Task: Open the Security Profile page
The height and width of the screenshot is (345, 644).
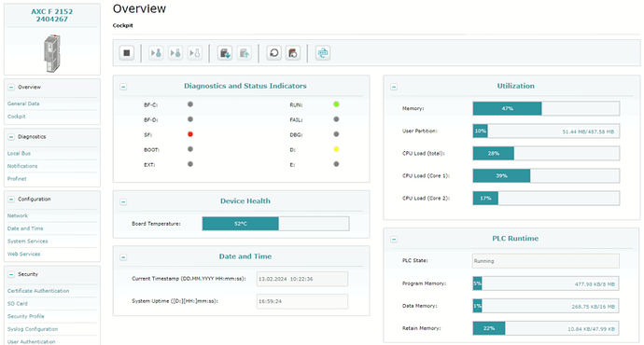Action: [26, 316]
